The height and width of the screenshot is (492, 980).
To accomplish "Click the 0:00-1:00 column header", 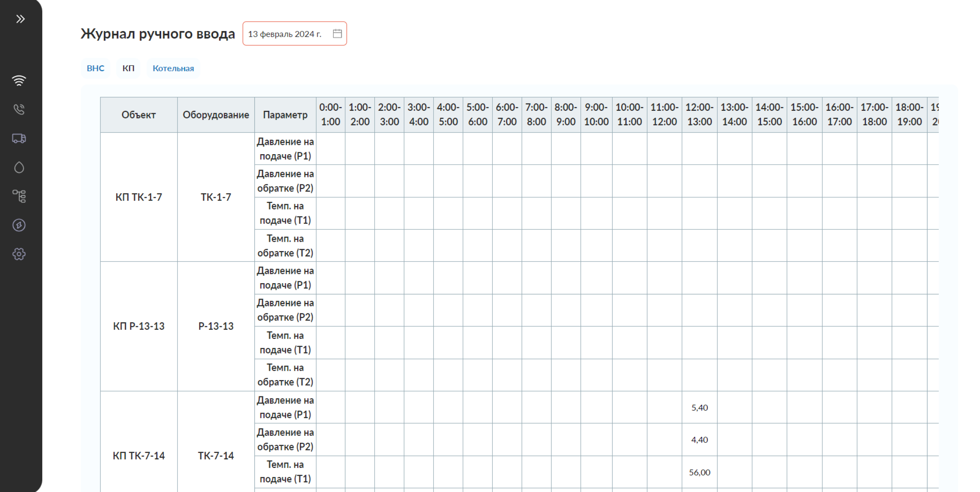I will tap(330, 114).
